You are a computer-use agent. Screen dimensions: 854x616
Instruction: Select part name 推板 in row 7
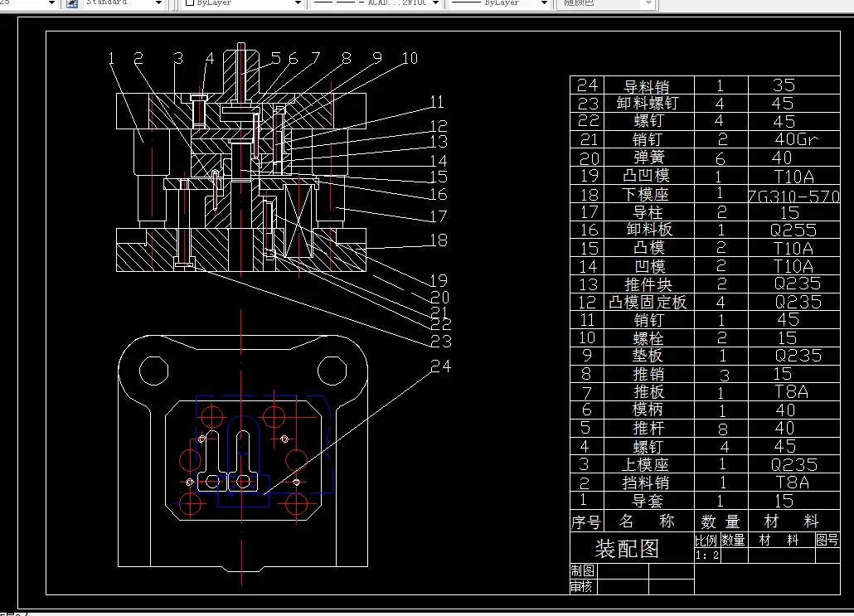coord(648,391)
